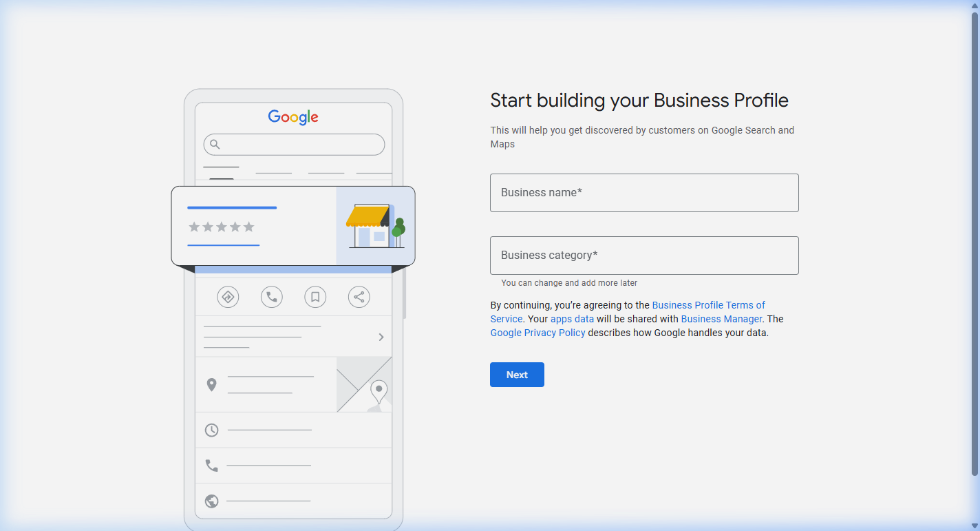
Task: Click the chevron arrow in phone illustration
Action: (381, 337)
